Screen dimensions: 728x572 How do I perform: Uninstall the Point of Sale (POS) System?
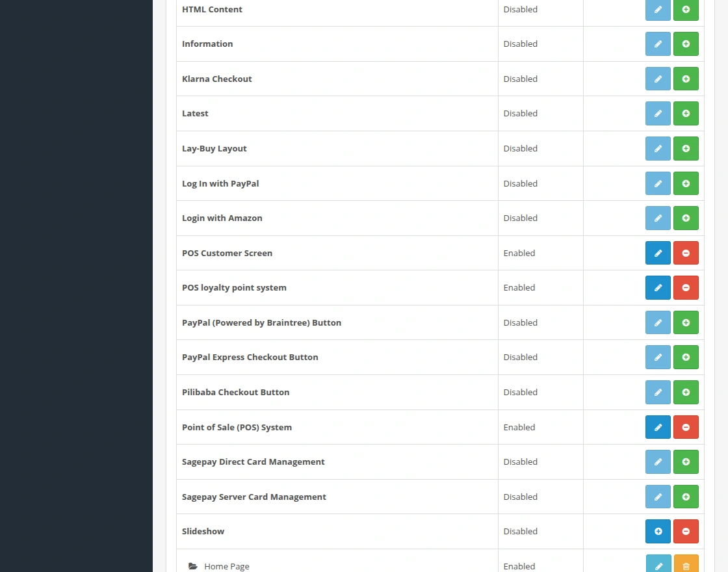(686, 427)
